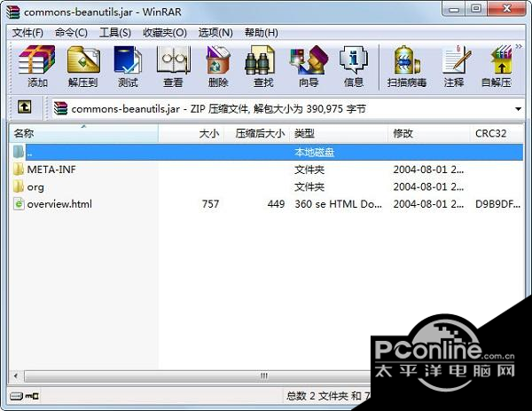Click 文件夹 type of META-INF row

pos(309,170)
